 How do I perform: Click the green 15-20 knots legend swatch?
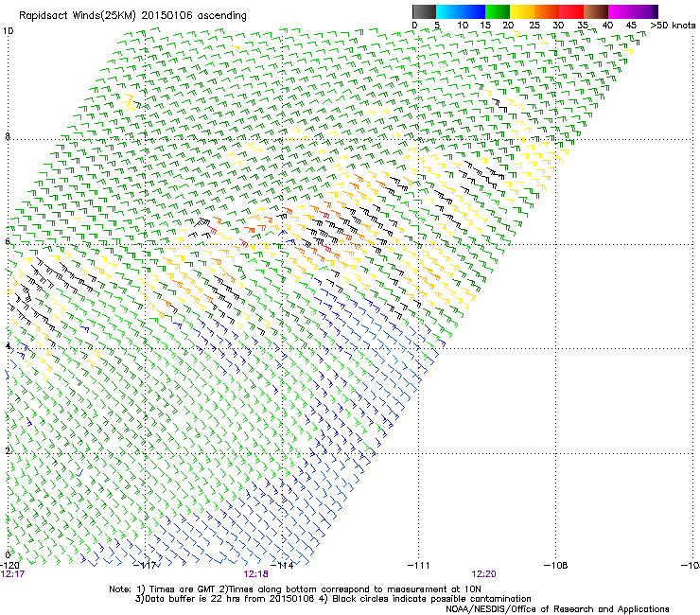[498, 11]
